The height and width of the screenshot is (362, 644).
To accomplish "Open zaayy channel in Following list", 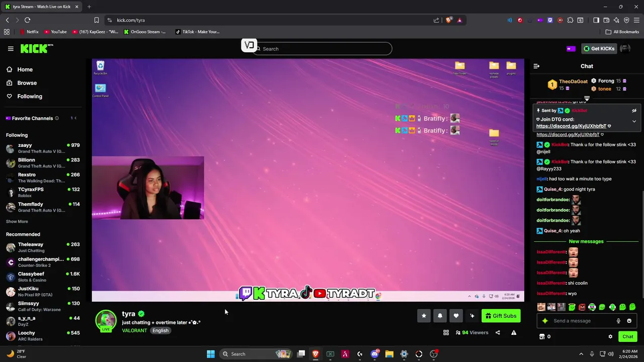I will pyautogui.click(x=43, y=148).
